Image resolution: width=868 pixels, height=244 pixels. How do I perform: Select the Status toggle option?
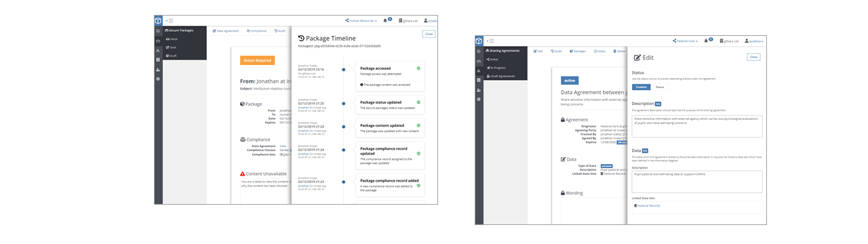tap(660, 87)
